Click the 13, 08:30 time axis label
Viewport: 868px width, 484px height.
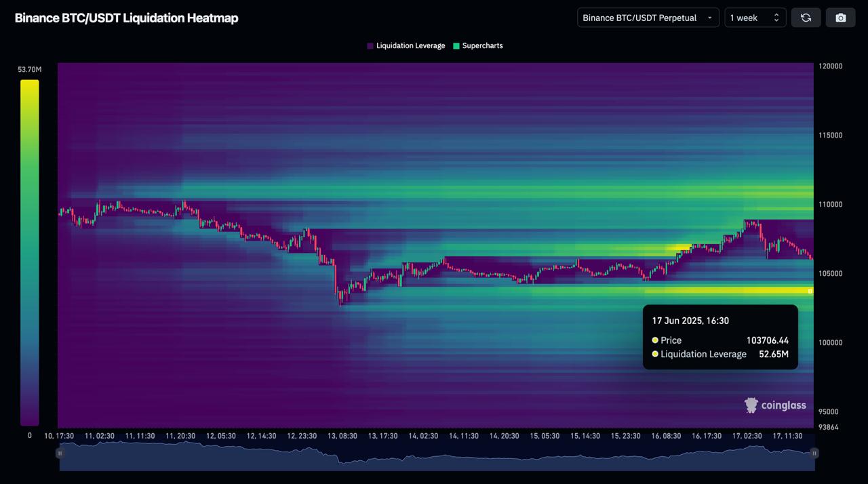[x=342, y=436]
